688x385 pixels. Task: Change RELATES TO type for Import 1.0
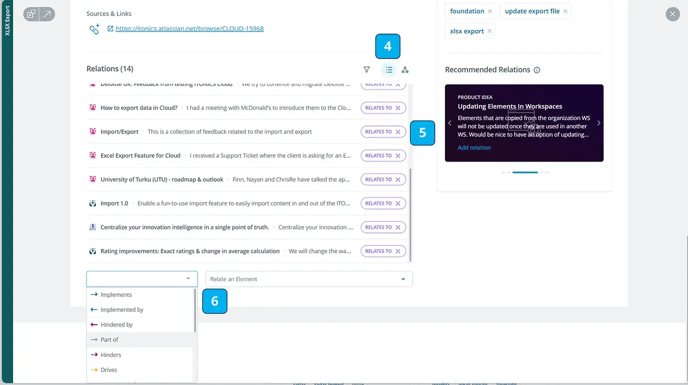pyautogui.click(x=378, y=203)
